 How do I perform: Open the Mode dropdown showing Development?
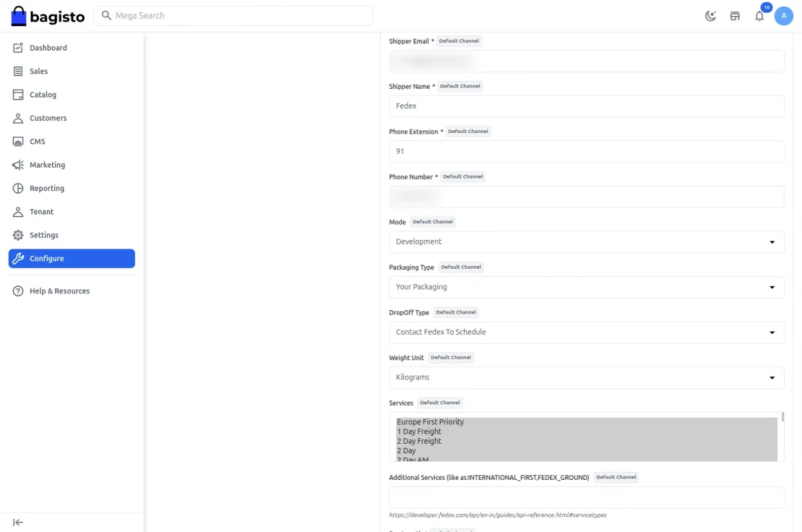[x=586, y=242]
